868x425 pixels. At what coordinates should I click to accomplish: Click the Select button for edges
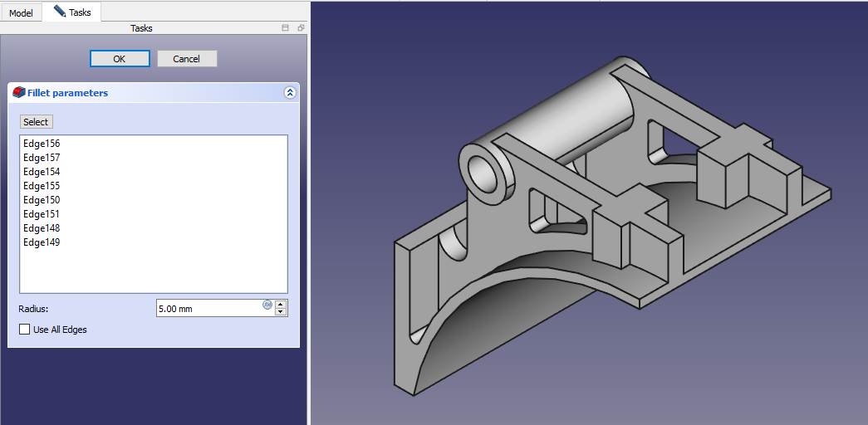point(36,122)
